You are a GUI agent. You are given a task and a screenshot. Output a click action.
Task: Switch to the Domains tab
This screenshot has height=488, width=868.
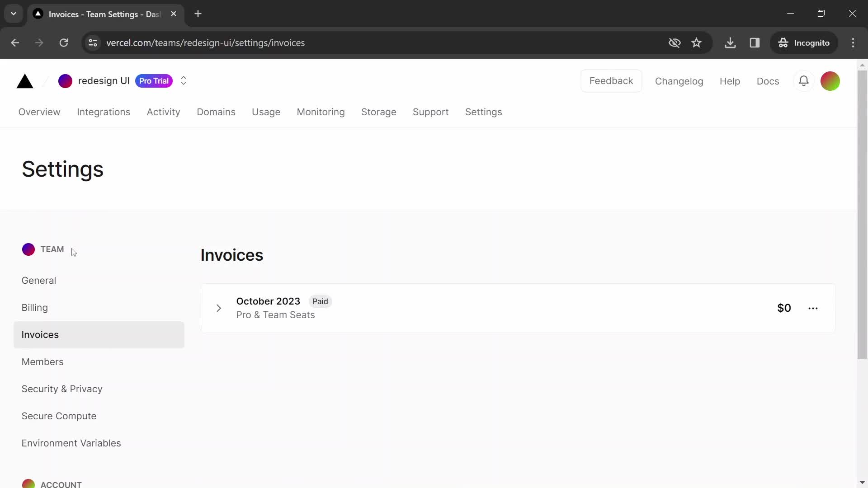click(x=216, y=112)
